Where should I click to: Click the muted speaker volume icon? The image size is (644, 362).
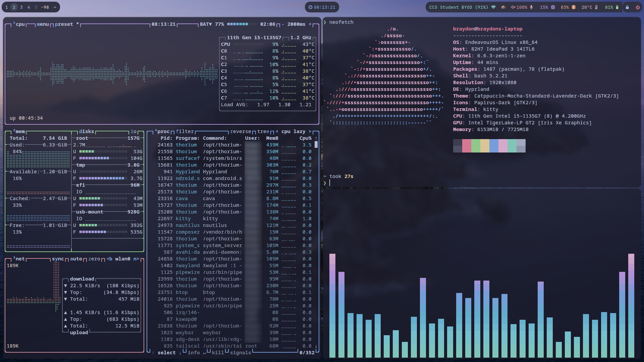pyautogui.click(x=513, y=7)
